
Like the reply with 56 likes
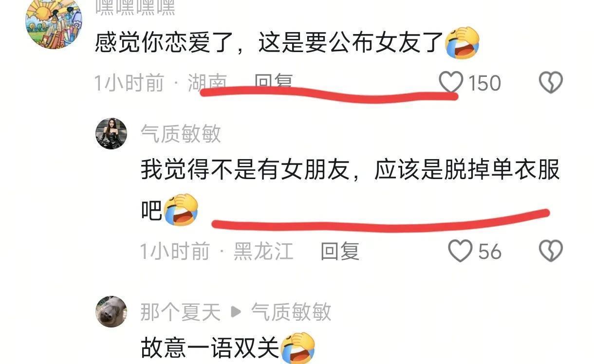[x=460, y=251]
